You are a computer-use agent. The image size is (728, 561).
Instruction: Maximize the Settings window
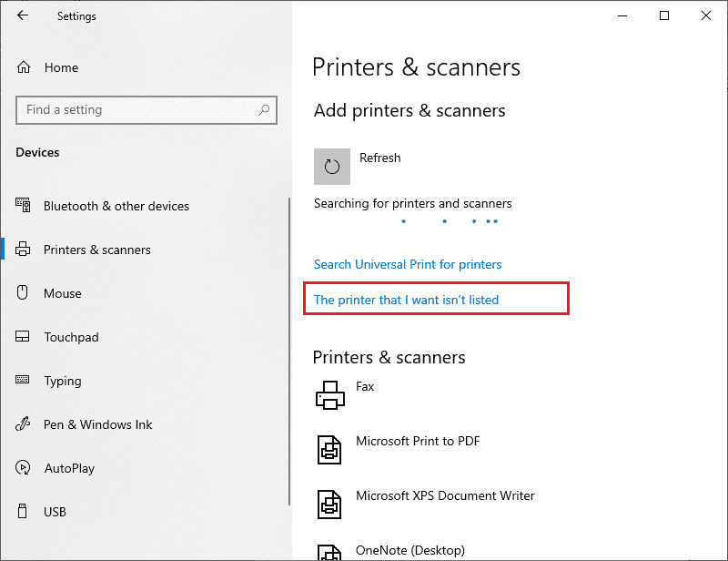pyautogui.click(x=664, y=15)
